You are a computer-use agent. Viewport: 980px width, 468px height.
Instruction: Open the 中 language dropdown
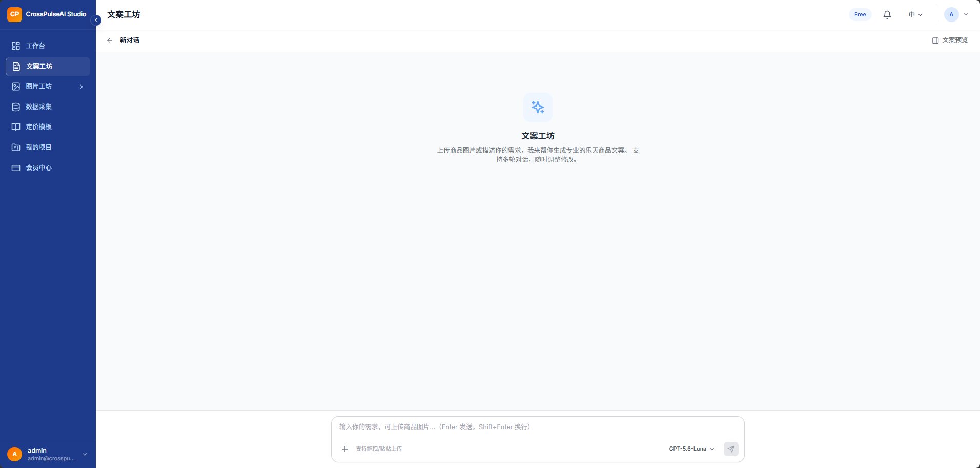point(915,15)
